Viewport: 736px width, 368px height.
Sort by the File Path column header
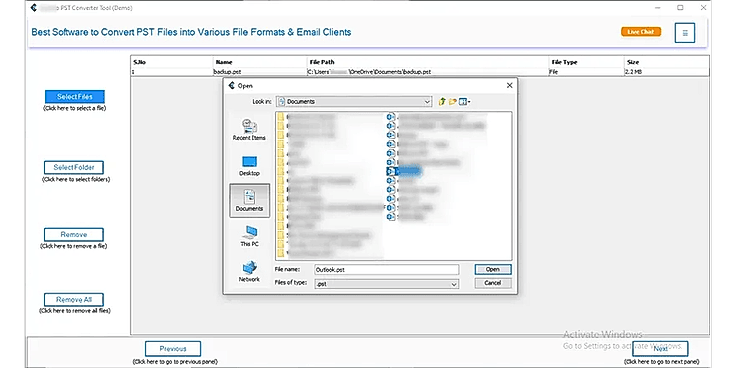(x=428, y=62)
